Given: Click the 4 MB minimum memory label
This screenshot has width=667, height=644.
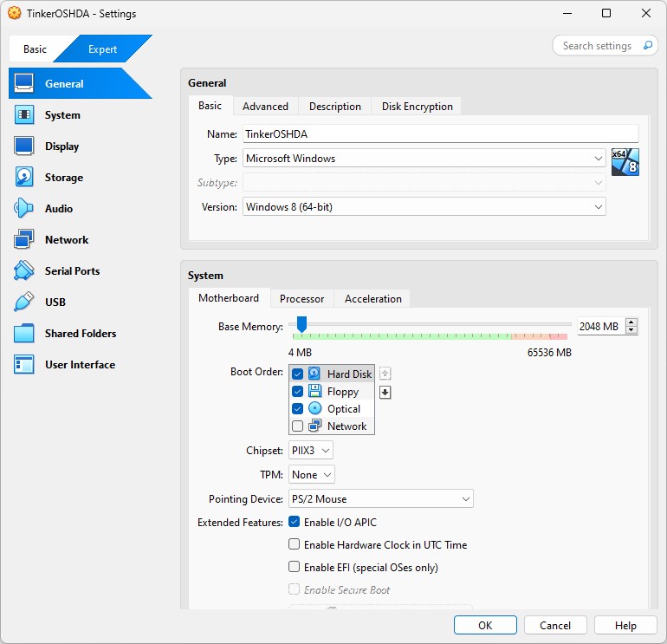Looking at the screenshot, I should (x=300, y=353).
